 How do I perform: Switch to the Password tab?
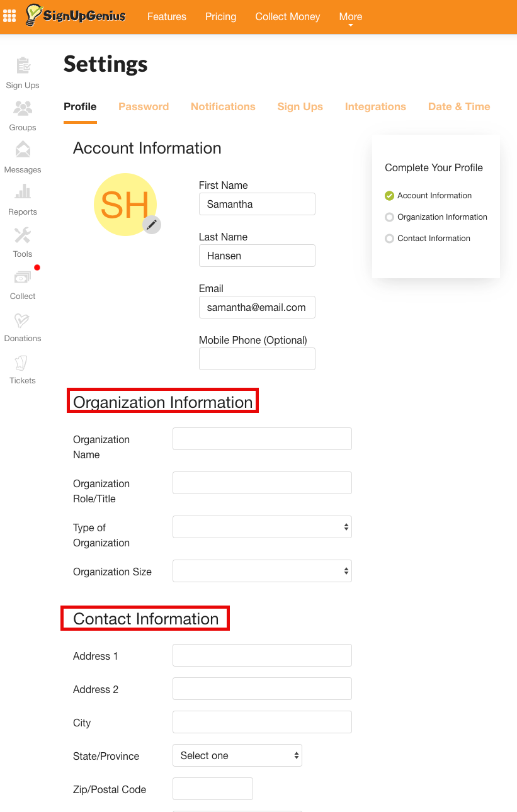click(144, 106)
